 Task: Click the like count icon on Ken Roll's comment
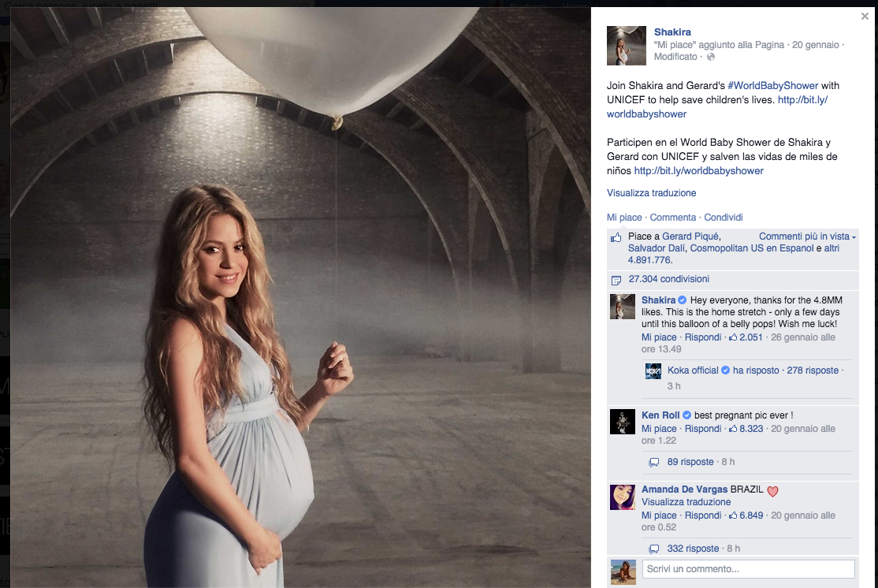(x=733, y=429)
